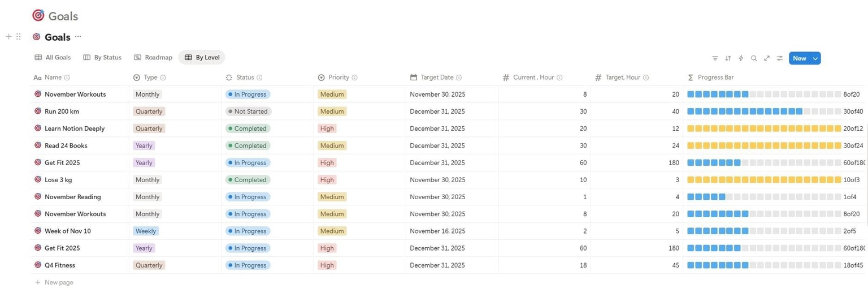The width and height of the screenshot is (868, 297).
Task: Open automations lightning bolt icon
Action: point(741,58)
